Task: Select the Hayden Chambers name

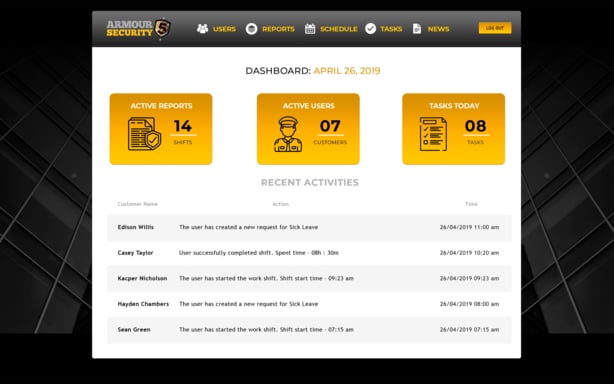Action: [x=143, y=304]
